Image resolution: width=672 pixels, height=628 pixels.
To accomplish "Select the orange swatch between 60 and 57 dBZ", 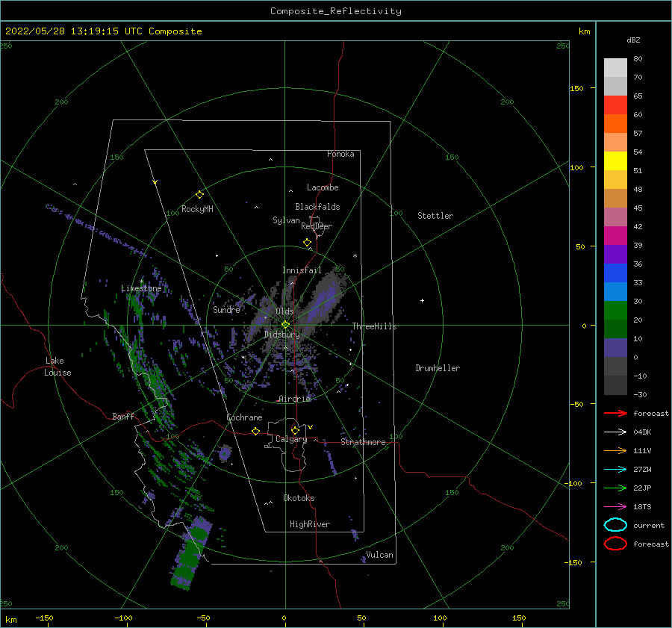I will 615,124.
